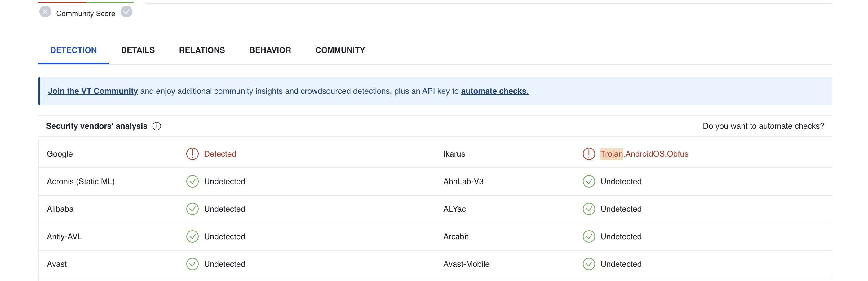Select the Avast vendor name
This screenshot has width=868, height=281.
point(57,264)
